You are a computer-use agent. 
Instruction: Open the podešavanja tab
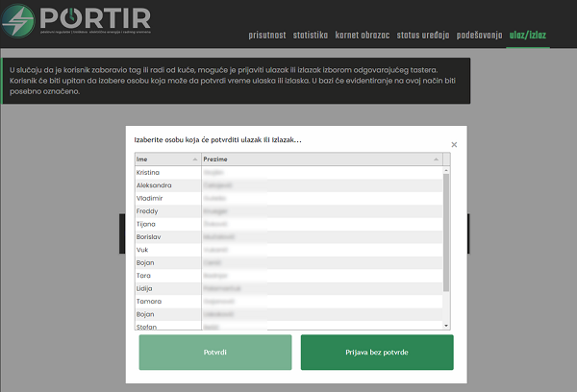coord(480,34)
